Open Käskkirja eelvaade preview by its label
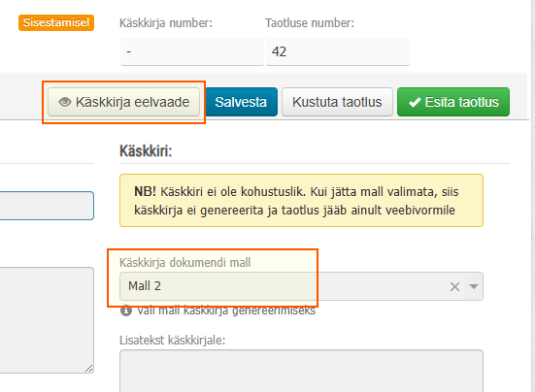535x392 pixels. click(132, 102)
